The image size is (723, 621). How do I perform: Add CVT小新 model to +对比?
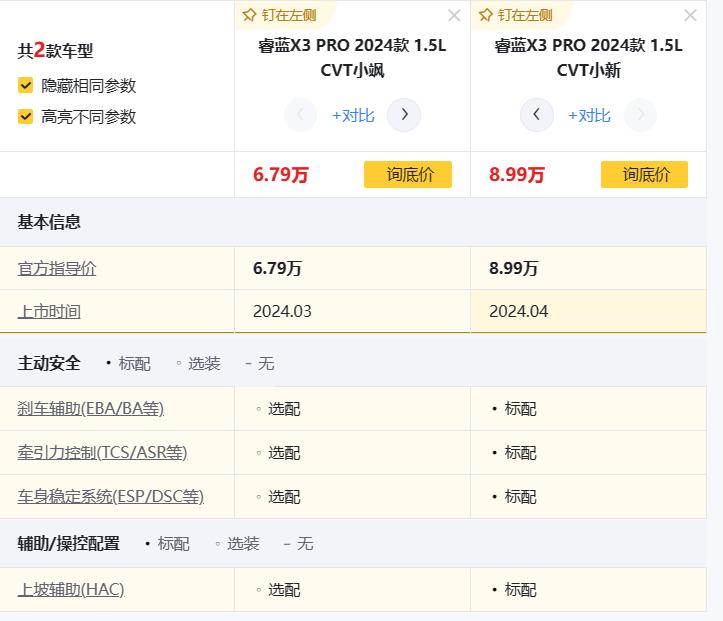(589, 115)
